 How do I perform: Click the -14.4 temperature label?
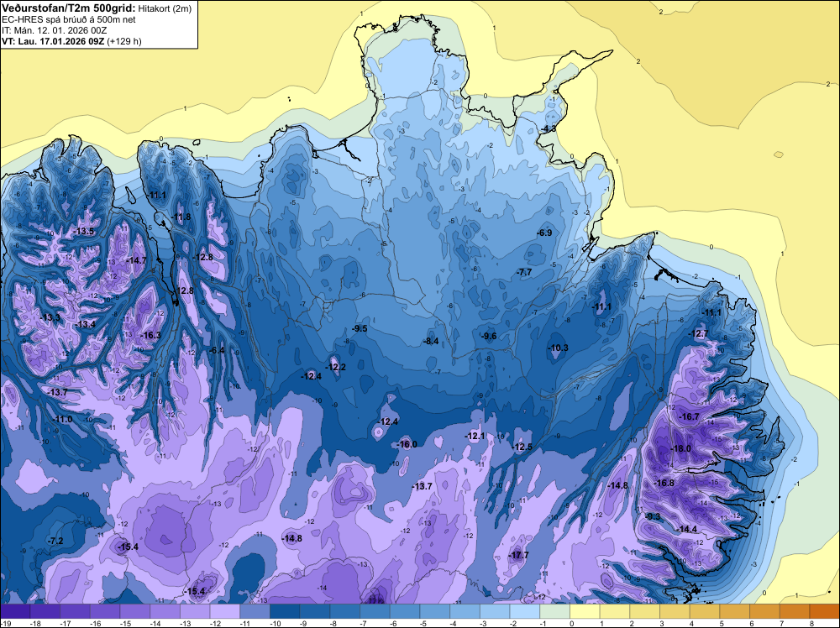pos(687,529)
